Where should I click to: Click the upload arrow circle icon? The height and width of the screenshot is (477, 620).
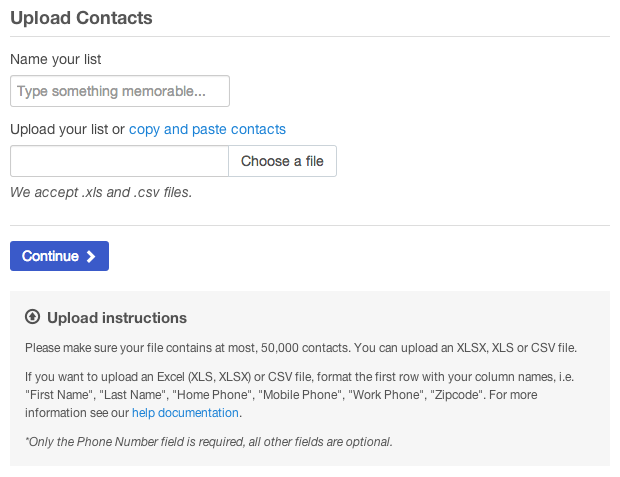click(x=32, y=317)
